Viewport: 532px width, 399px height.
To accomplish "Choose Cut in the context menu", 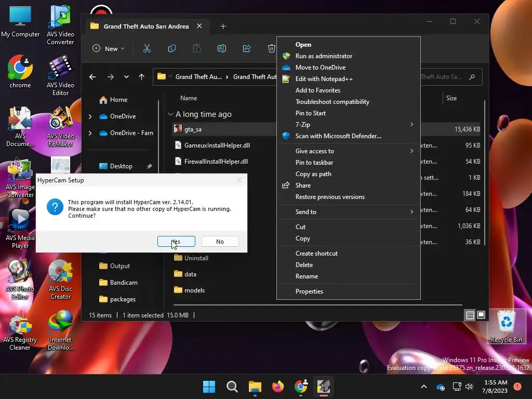I will (x=349, y=227).
